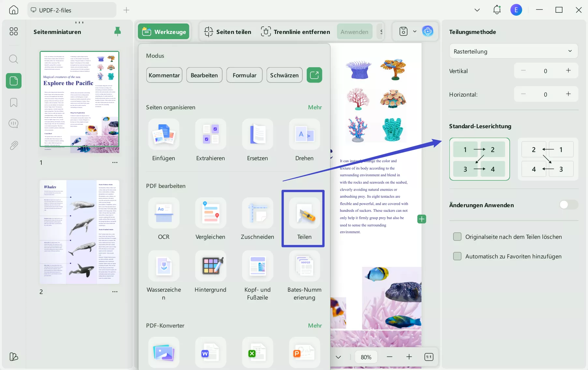588x370 pixels.
Task: Switch to Kommentar mode
Action: [x=164, y=75]
